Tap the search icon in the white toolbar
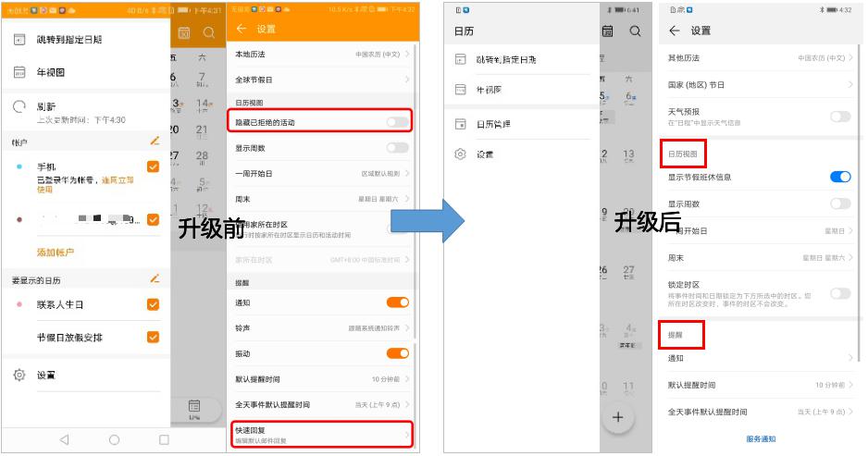 636,31
